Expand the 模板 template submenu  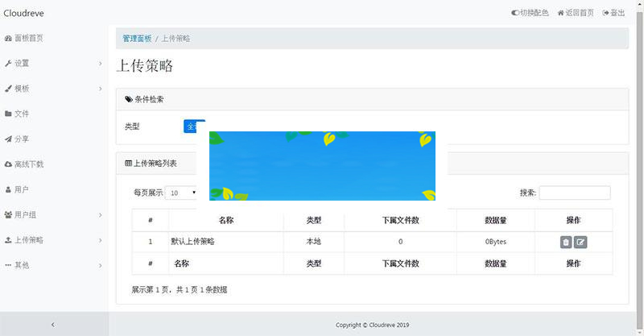click(x=53, y=89)
